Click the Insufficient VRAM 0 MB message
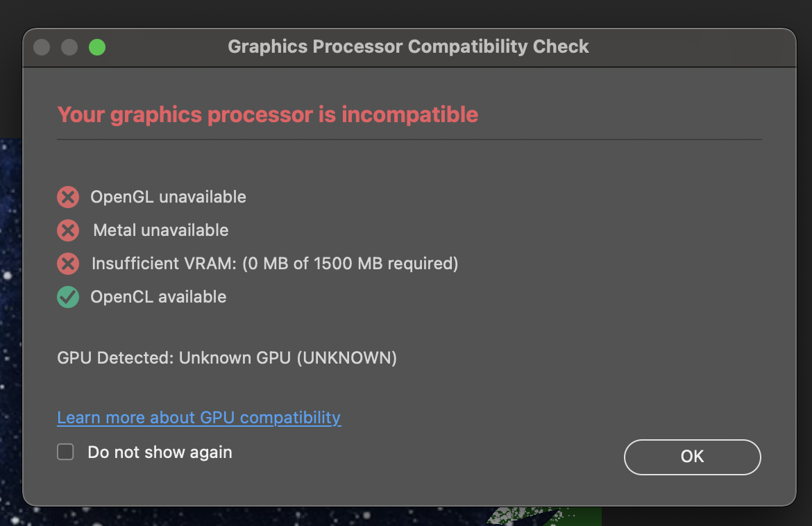812x526 pixels. (275, 264)
